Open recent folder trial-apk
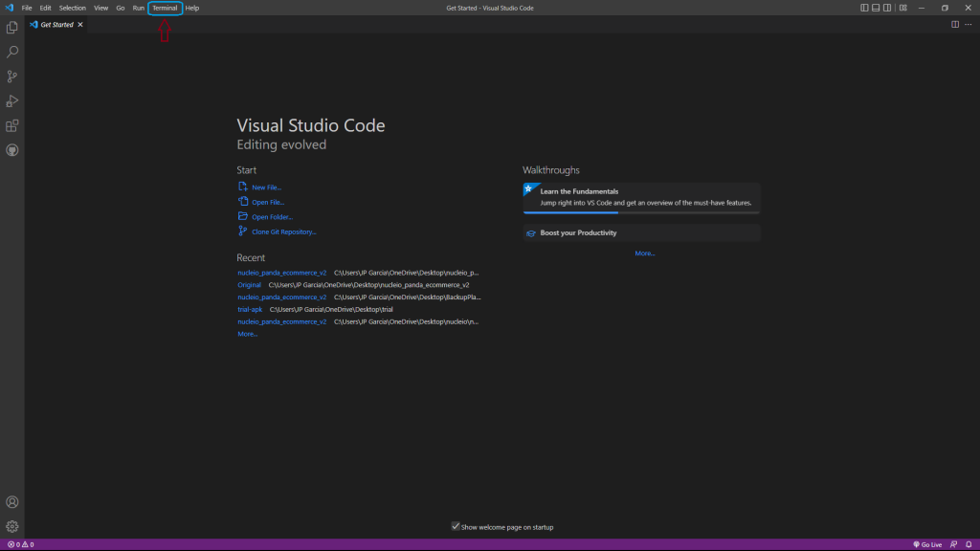Viewport: 980px width, 551px height. tap(250, 309)
